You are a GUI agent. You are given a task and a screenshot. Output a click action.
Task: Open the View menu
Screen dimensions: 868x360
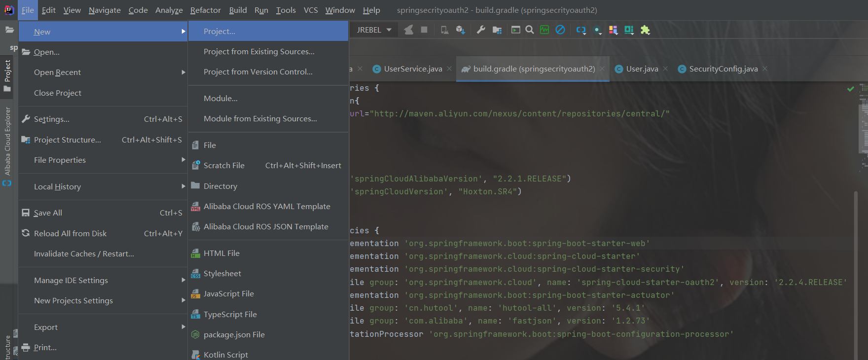[72, 10]
